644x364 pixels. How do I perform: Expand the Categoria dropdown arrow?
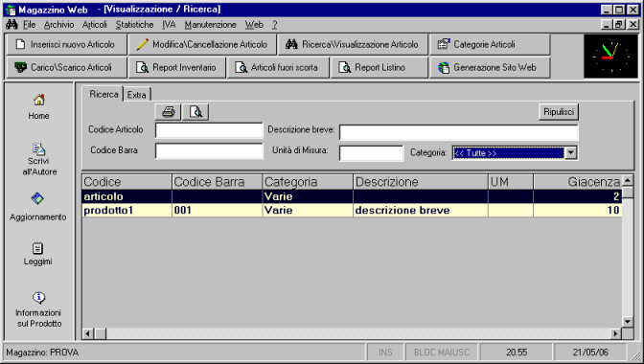(x=570, y=153)
